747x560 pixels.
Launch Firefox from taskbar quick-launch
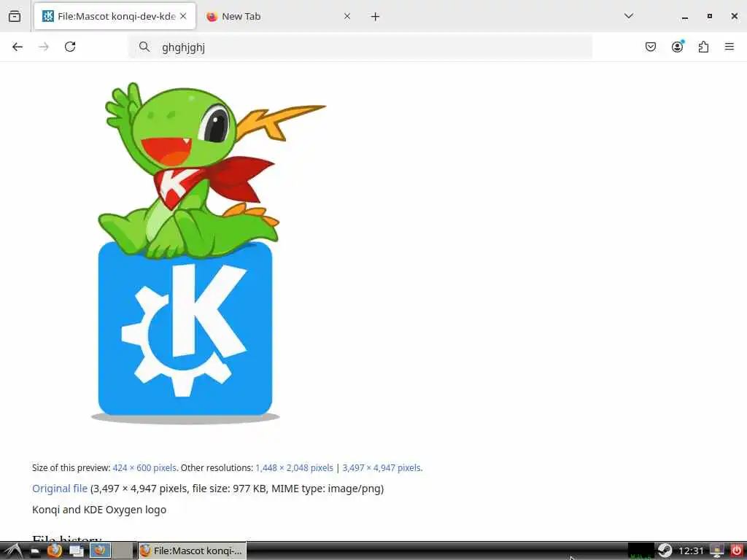(x=54, y=551)
